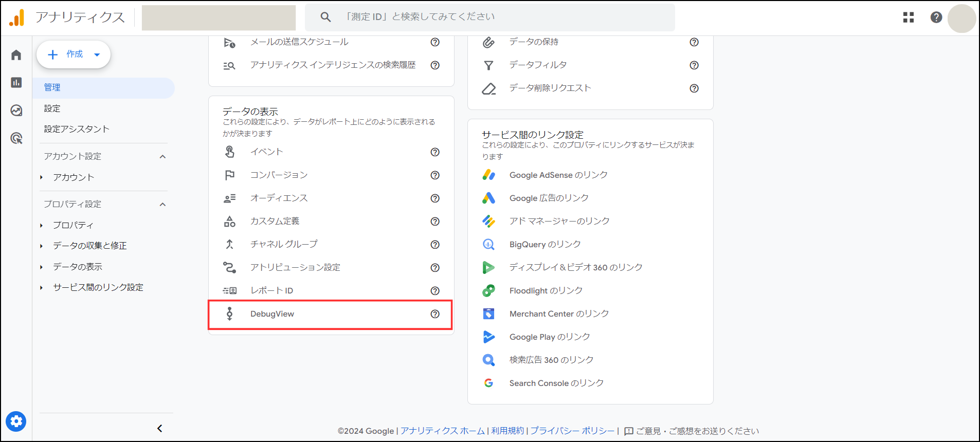This screenshot has height=442, width=980.
Task: Click the Merchant Center のリンク icon
Action: [x=488, y=314]
